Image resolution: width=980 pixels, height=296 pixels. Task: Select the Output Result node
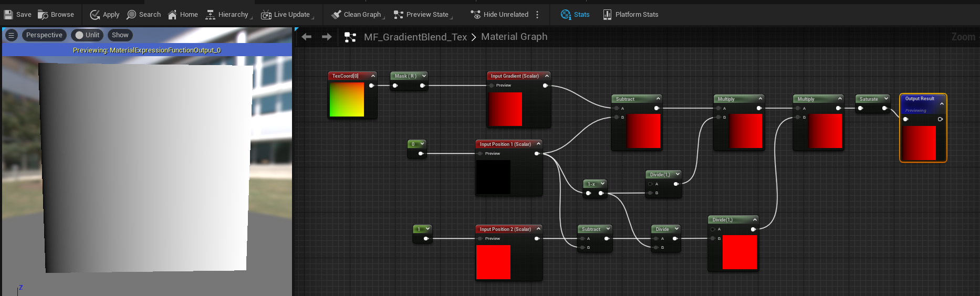click(x=919, y=99)
